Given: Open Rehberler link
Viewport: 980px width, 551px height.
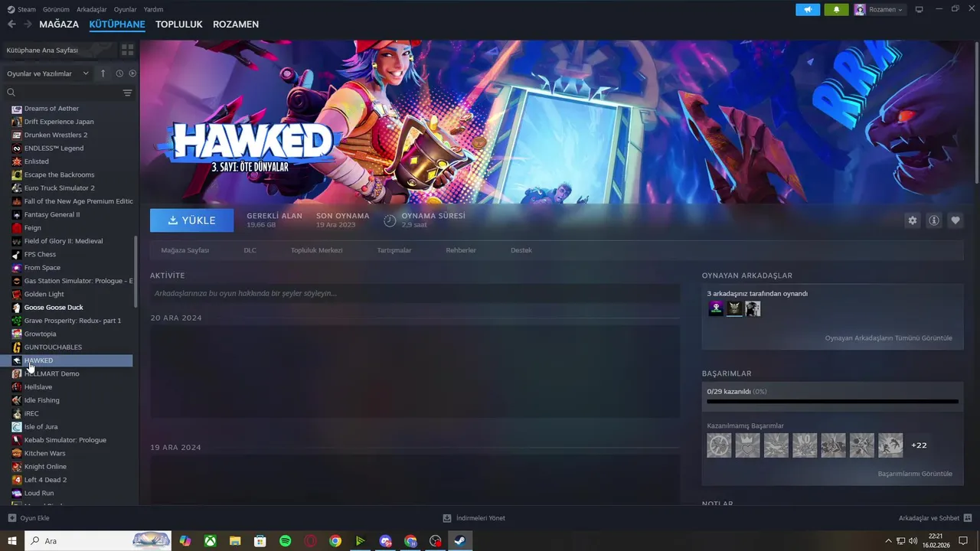Looking at the screenshot, I should pos(461,250).
